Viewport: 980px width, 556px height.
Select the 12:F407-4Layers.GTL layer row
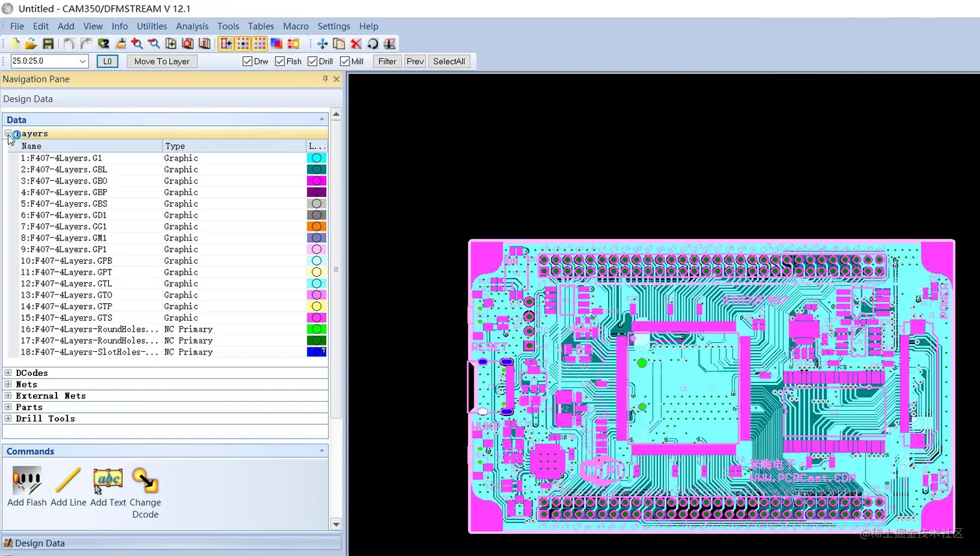click(x=167, y=284)
